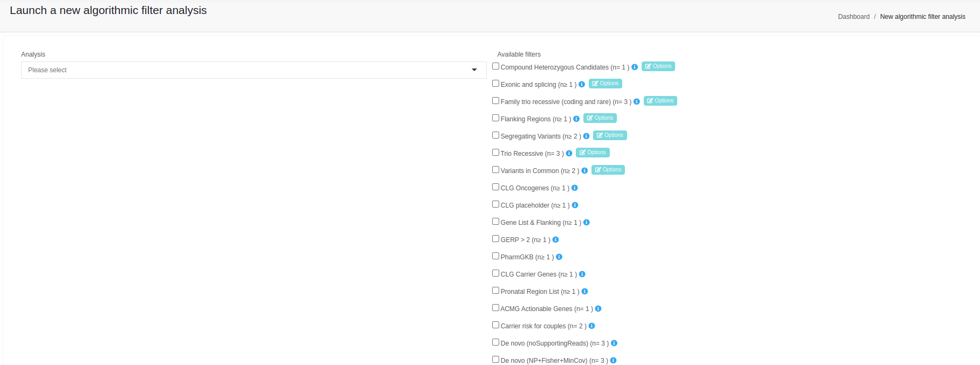Open the GERP > 2 info icon
Viewport: 980px width, 365px height.
point(555,240)
